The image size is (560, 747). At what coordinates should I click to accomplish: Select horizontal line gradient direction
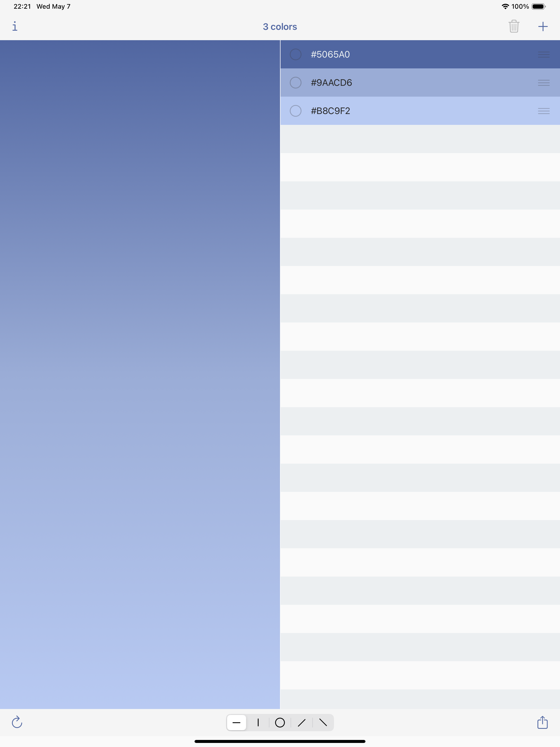coord(237,723)
